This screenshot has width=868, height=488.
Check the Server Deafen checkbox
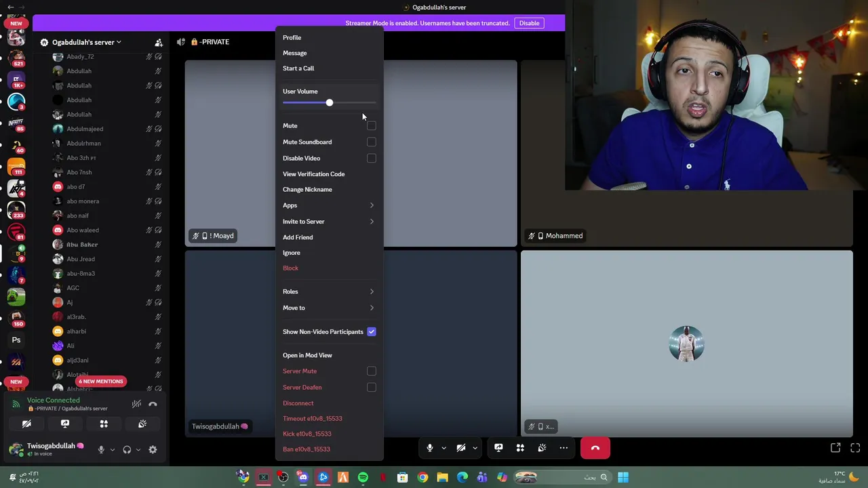click(x=372, y=388)
